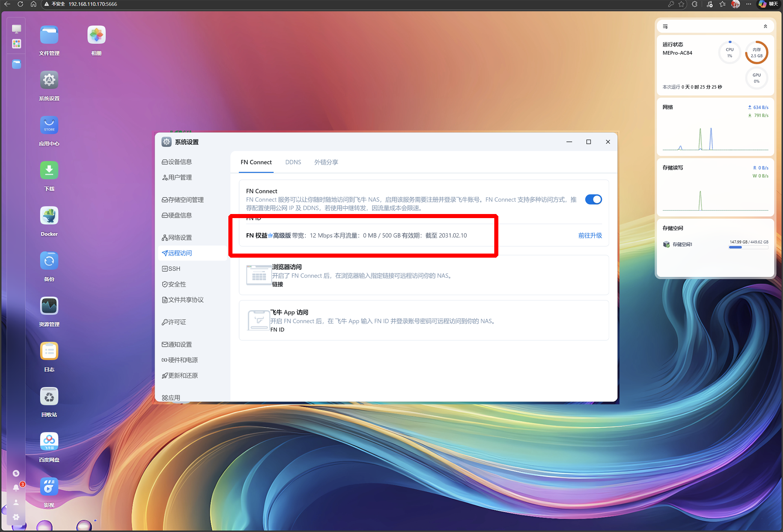This screenshot has width=783, height=532.
Task: Click the 前往升级 upgrade link
Action: [x=590, y=236]
